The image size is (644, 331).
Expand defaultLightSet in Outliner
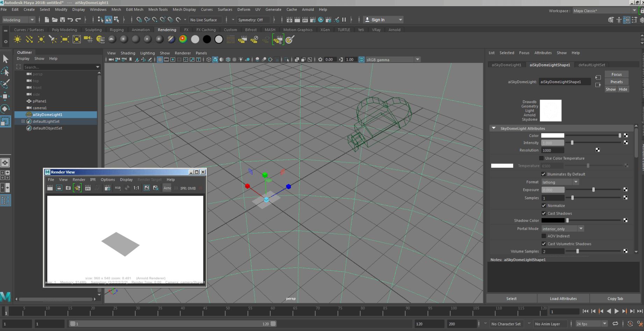tap(23, 121)
